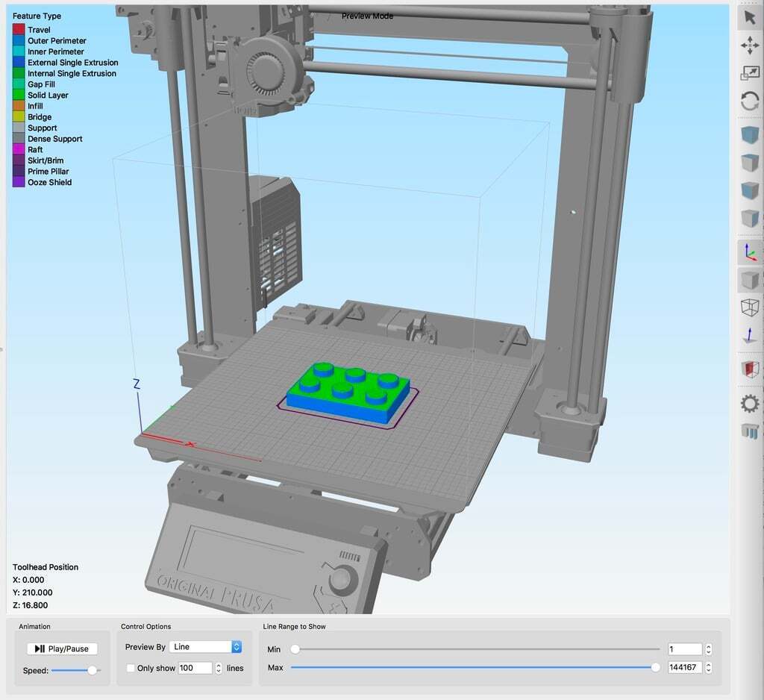Increment the lines count stepper
Viewport: 764px width, 700px height.
point(219,664)
